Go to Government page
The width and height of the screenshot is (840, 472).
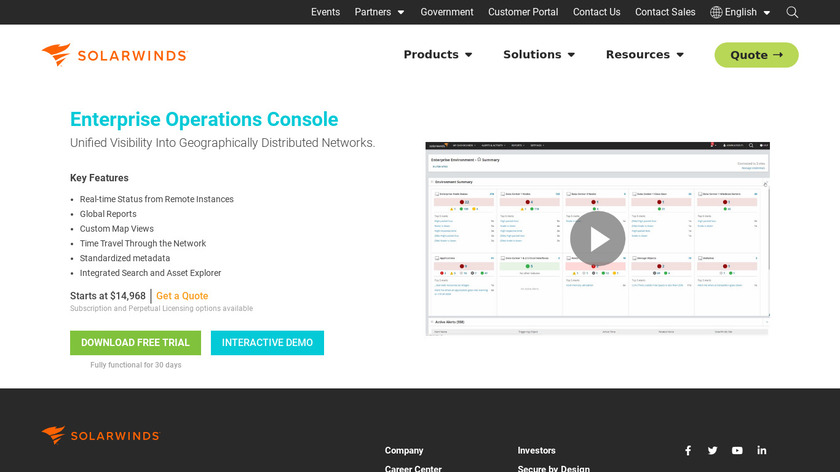447,12
